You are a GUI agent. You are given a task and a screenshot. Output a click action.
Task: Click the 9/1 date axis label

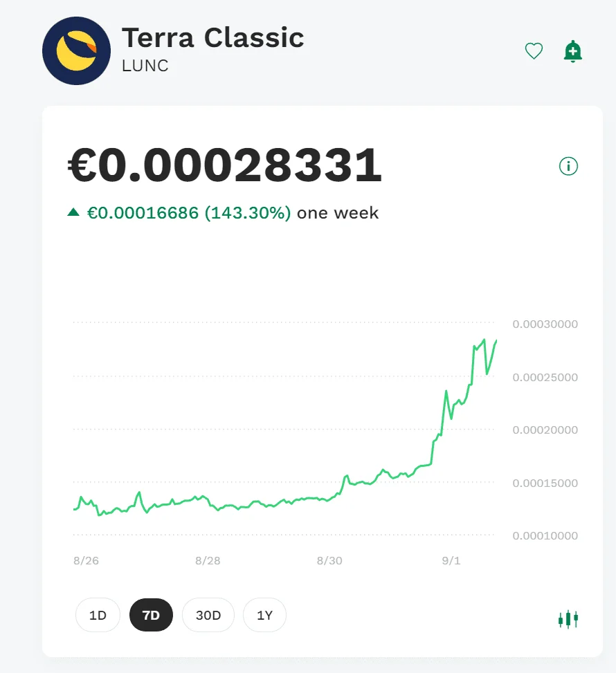[451, 560]
